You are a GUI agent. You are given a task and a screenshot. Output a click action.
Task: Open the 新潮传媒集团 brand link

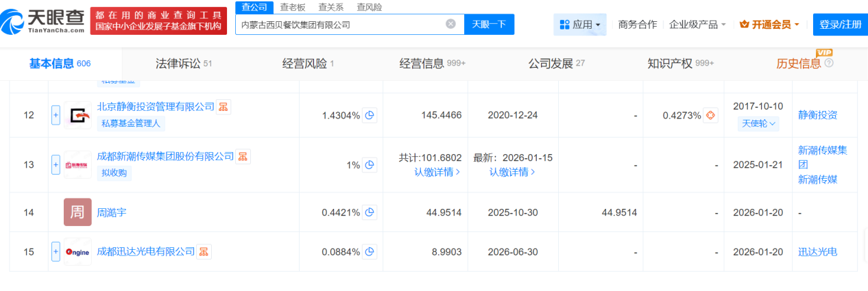[823, 157]
